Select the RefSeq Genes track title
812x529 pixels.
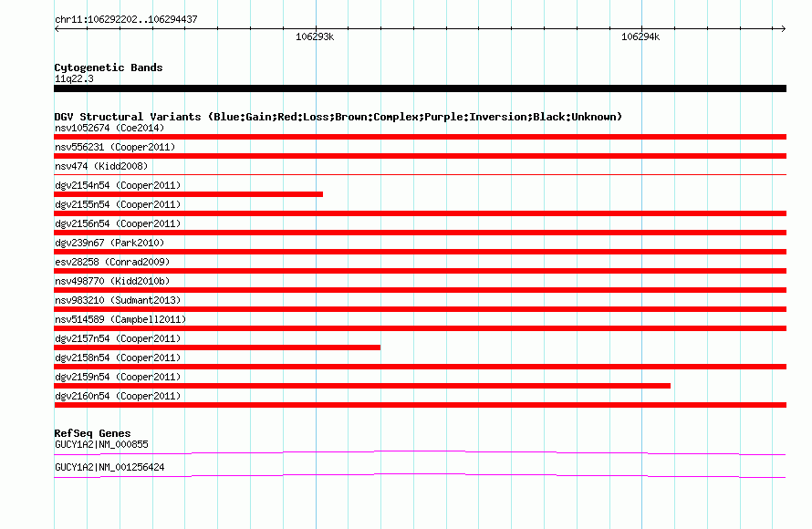[92, 433]
